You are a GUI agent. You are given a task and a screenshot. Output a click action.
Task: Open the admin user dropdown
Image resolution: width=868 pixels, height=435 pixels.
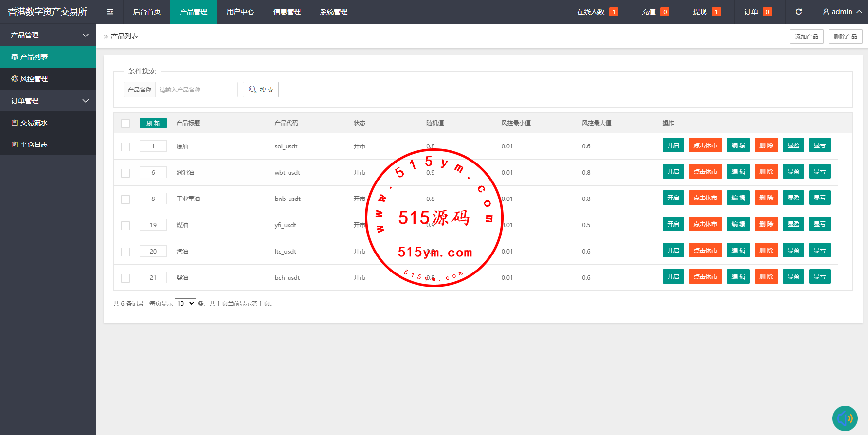coord(842,12)
